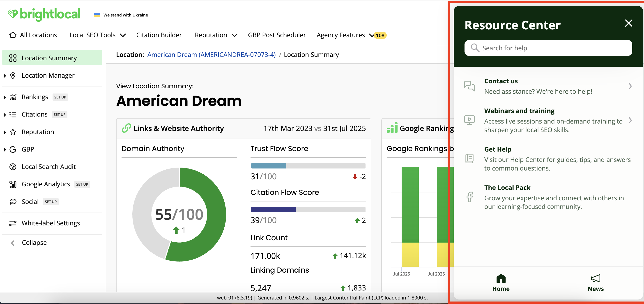644x304 pixels.
Task: Click the Location Summary breadcrumb text
Action: point(311,55)
